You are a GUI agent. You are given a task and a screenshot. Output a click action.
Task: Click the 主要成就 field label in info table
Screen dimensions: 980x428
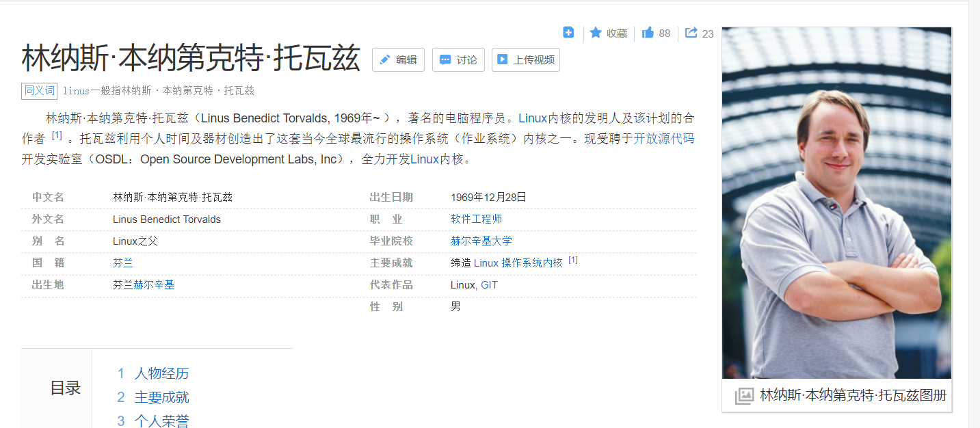[391, 263]
